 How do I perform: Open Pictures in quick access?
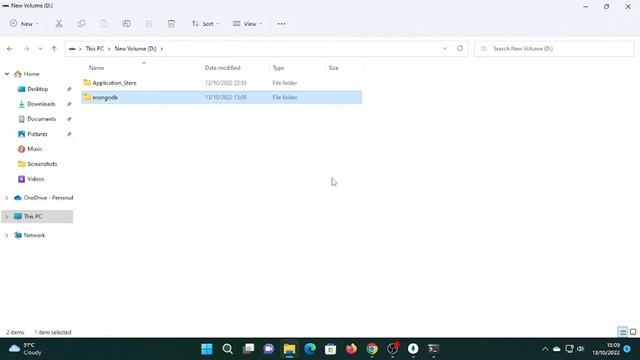[x=37, y=134]
